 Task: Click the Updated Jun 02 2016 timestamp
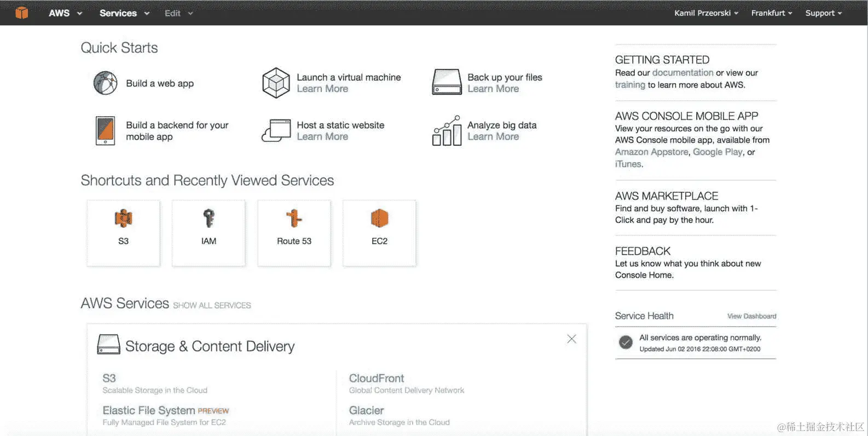(699, 349)
